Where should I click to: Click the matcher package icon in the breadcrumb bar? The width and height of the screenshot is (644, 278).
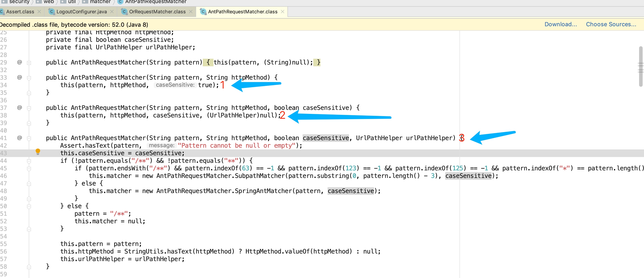coord(85,2)
